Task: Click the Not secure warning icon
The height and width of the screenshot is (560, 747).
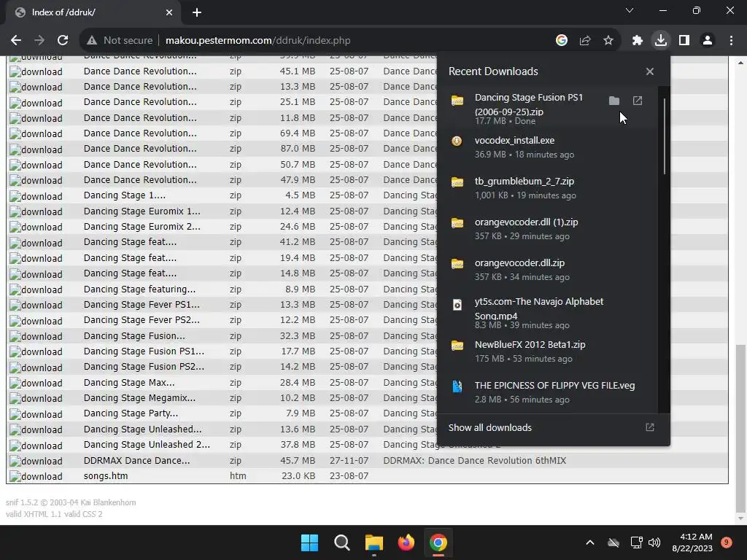Action: tap(92, 41)
